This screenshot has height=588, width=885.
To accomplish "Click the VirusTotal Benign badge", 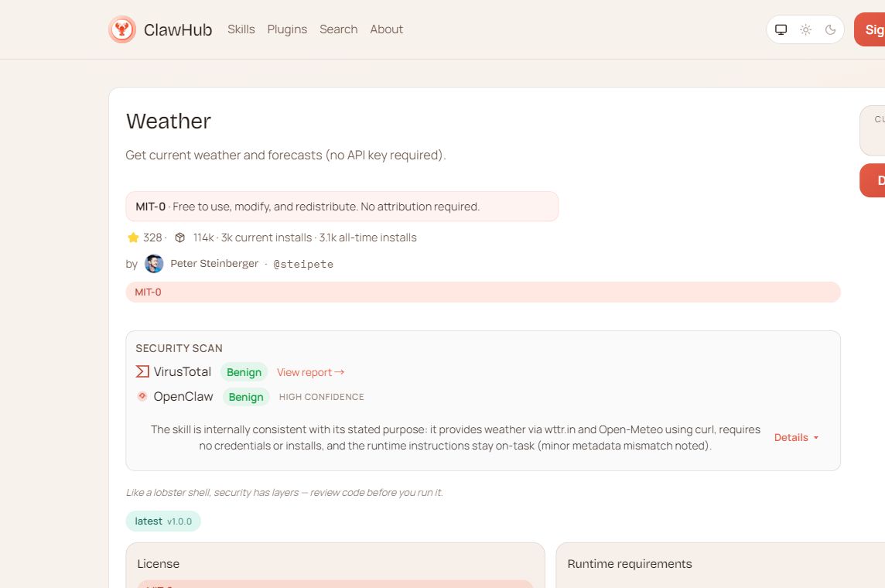I will [244, 372].
